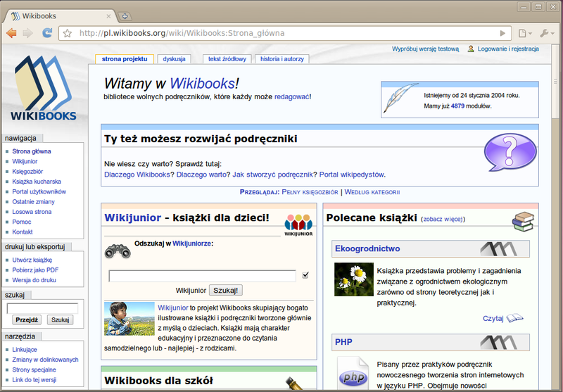The height and width of the screenshot is (392, 563).
Task: Click the zobacz więcej link
Action: (x=443, y=219)
